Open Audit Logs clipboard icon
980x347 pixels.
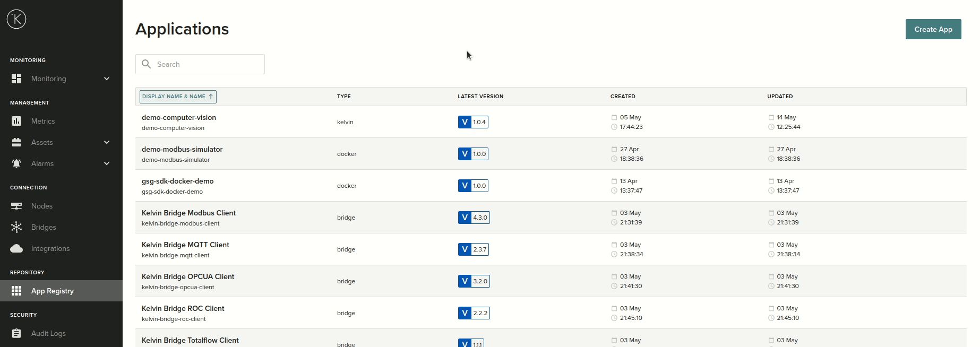[16, 333]
